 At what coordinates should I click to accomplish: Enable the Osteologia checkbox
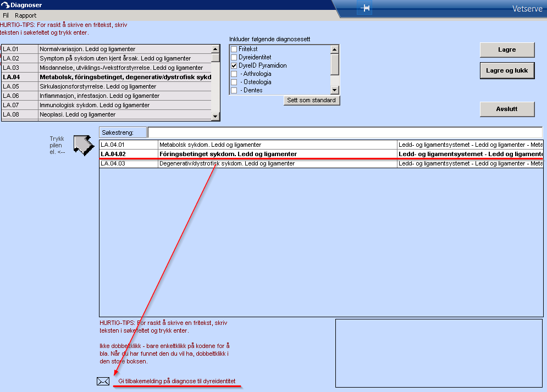[x=234, y=82]
